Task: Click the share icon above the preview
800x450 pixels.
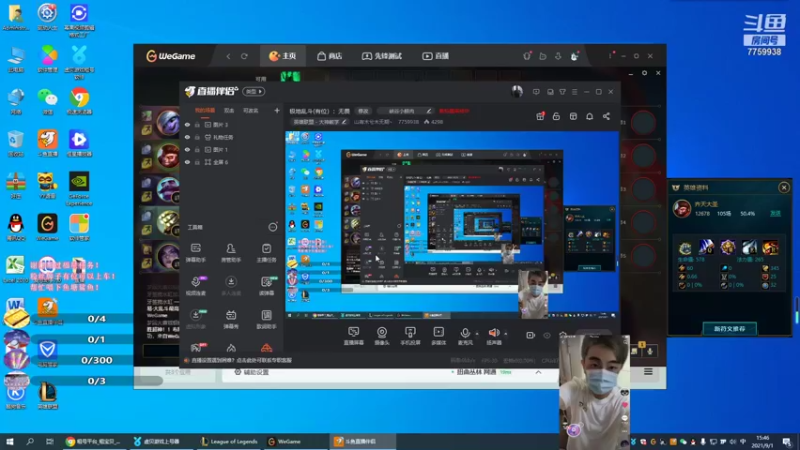Action: coord(606,116)
